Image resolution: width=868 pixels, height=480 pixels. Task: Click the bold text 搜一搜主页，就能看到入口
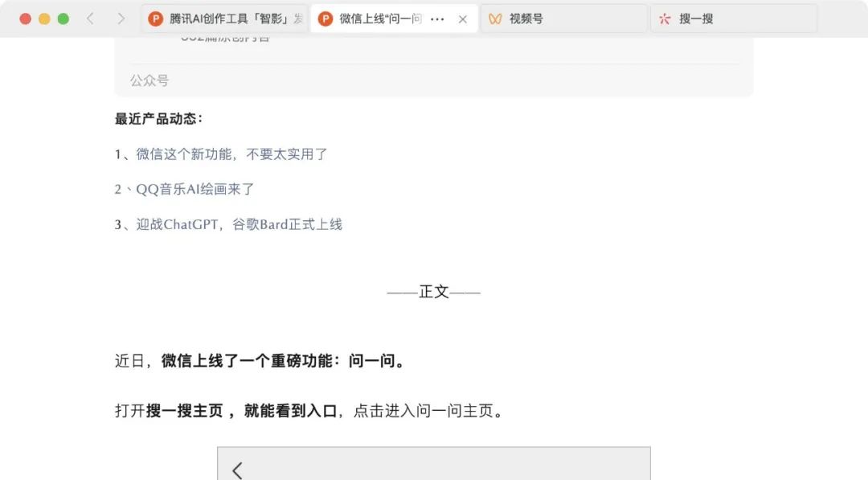pos(241,411)
